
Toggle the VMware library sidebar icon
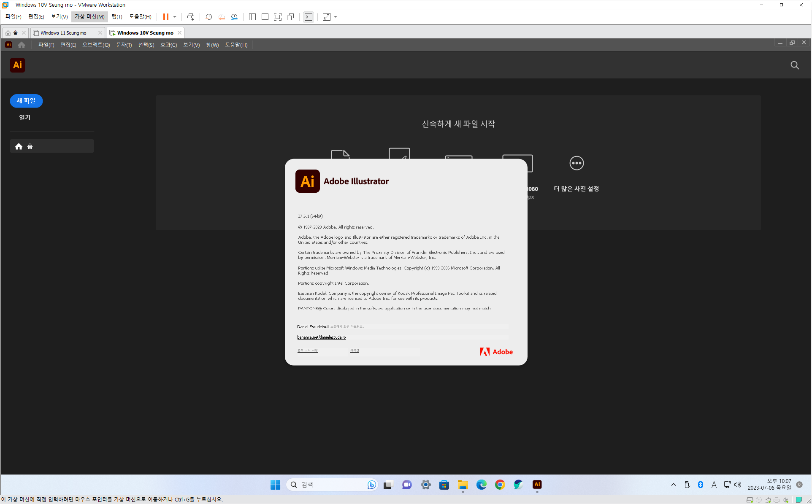[x=252, y=17]
